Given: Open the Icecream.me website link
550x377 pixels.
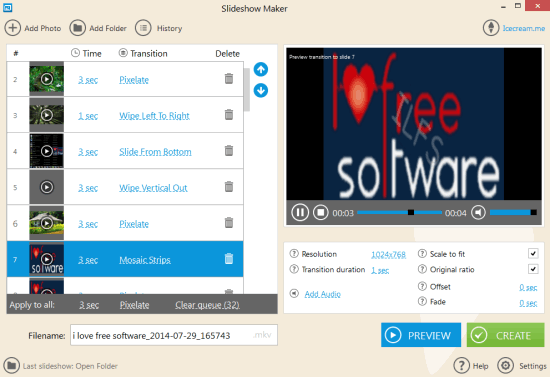Looking at the screenshot, I should pyautogui.click(x=524, y=28).
